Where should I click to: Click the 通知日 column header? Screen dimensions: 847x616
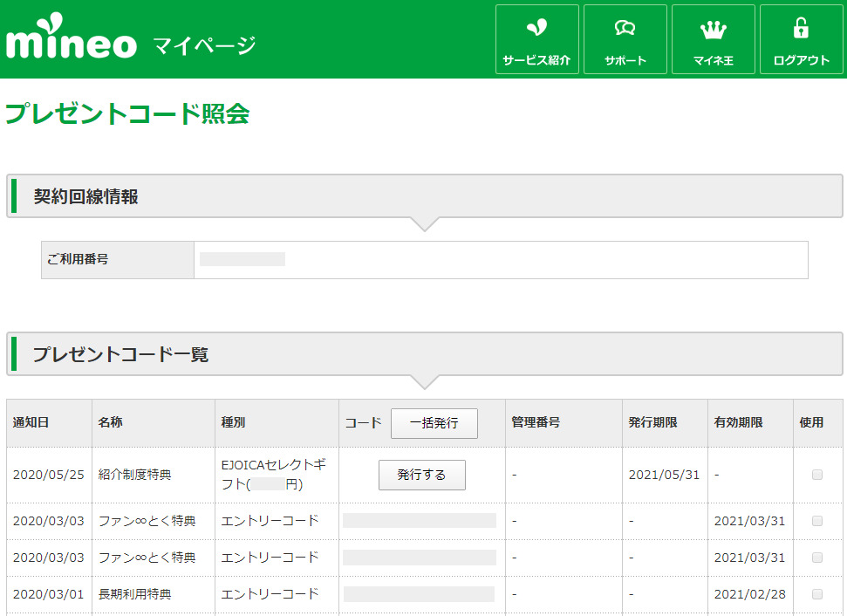click(x=31, y=422)
